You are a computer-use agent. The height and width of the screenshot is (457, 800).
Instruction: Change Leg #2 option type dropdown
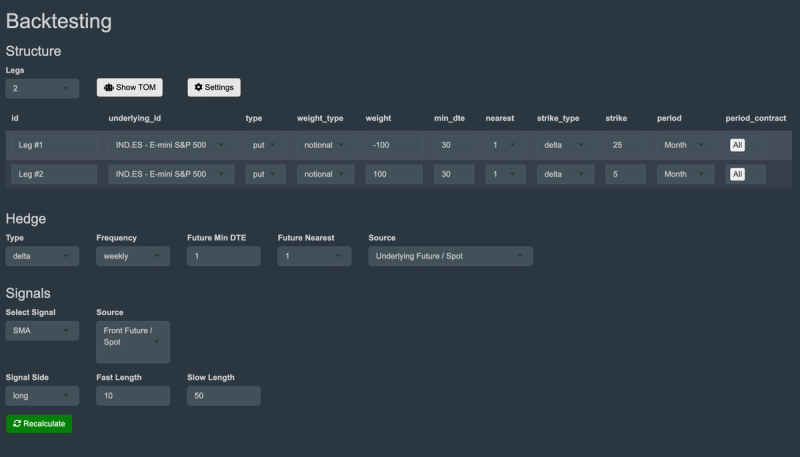pos(265,174)
